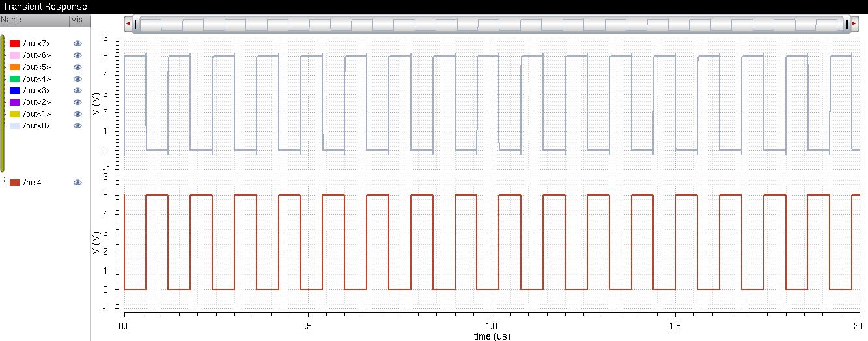Screen dimensions: 868x341
Task: Click the blue color swatch of /out<3>
Action: [x=14, y=91]
